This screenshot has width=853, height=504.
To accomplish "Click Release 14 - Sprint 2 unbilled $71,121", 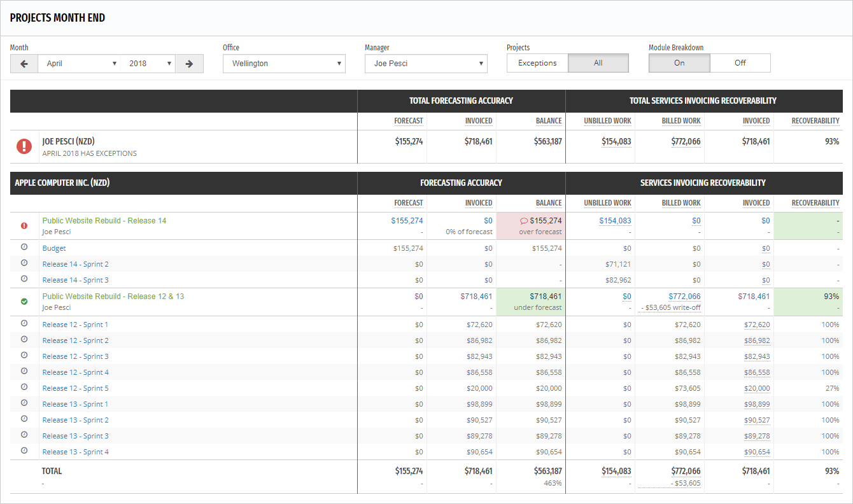I will click(x=619, y=264).
